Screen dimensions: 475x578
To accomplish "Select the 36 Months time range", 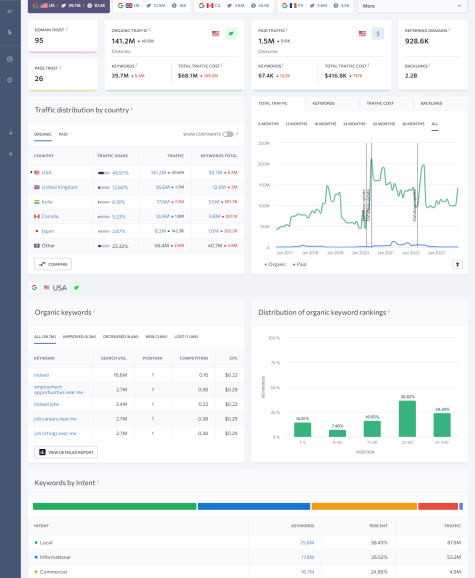I will [x=413, y=124].
